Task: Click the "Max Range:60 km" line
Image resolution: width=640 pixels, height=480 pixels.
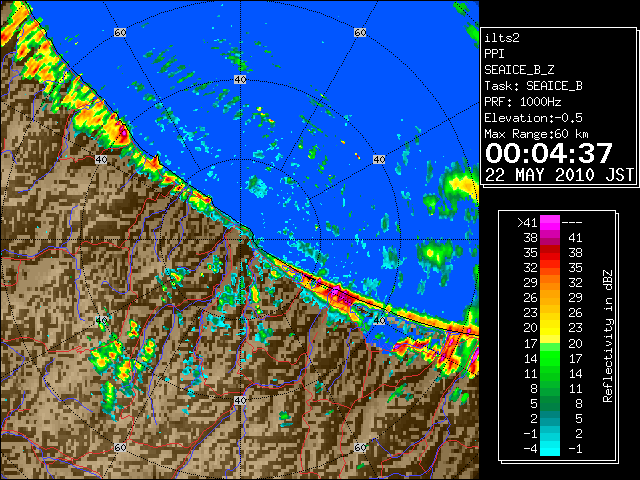Action: [536, 134]
